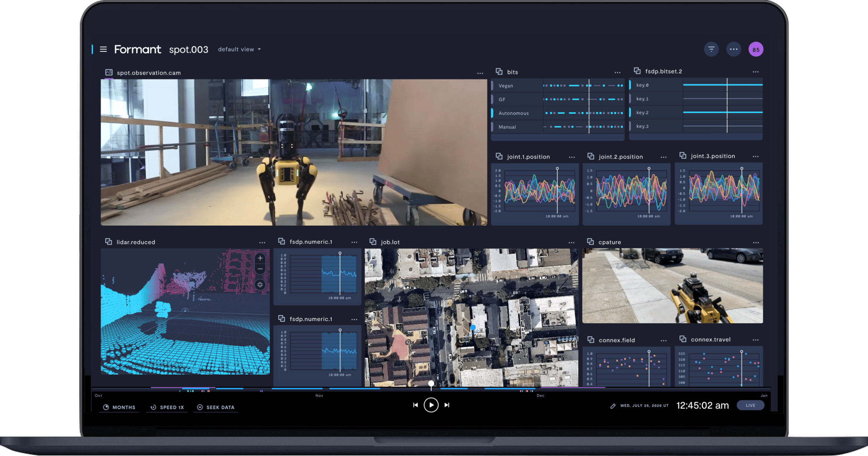Image resolution: width=868 pixels, height=456 pixels.
Task: Open the options menu for joint.1.position
Action: [573, 156]
